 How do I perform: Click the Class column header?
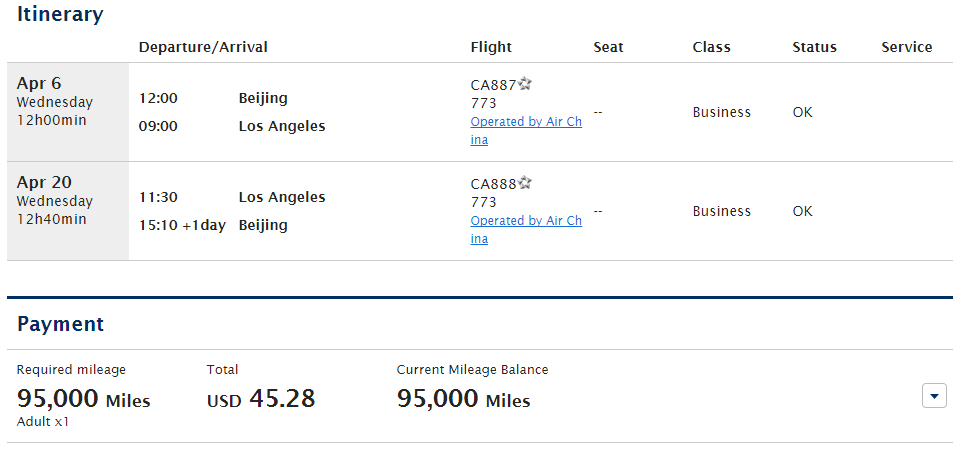[711, 47]
